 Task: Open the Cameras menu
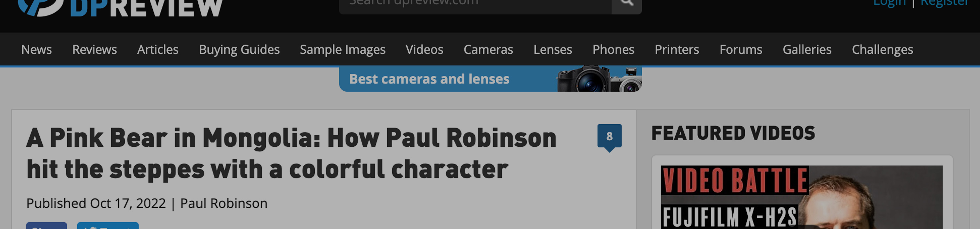click(x=488, y=50)
